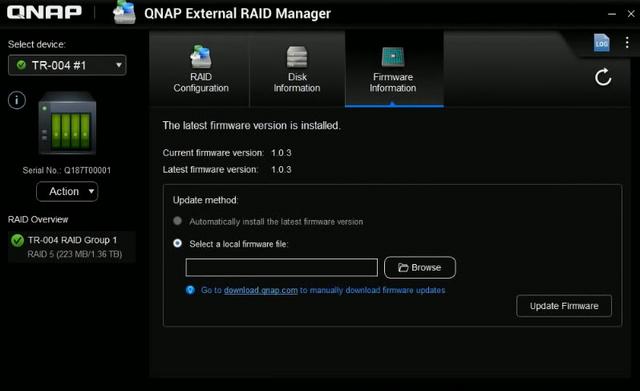
Task: Open the log file icon
Action: pos(602,43)
